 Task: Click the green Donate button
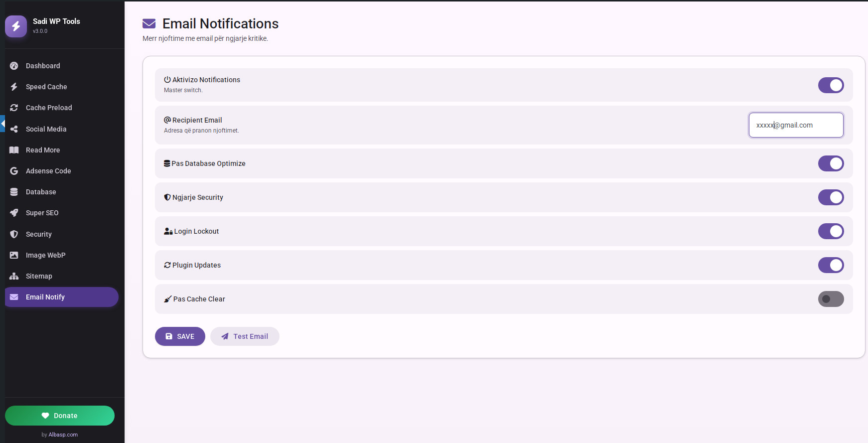click(x=60, y=416)
